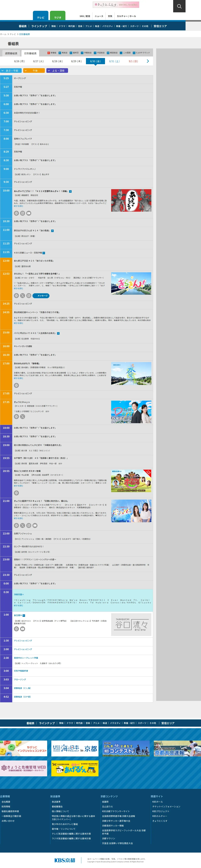This screenshot has height=868, width=201.
Task: Open website icon for きょうとDays
Action: click(16, 416)
